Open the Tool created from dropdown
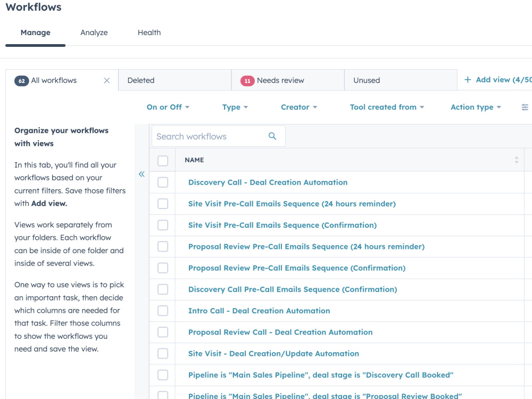 point(387,107)
